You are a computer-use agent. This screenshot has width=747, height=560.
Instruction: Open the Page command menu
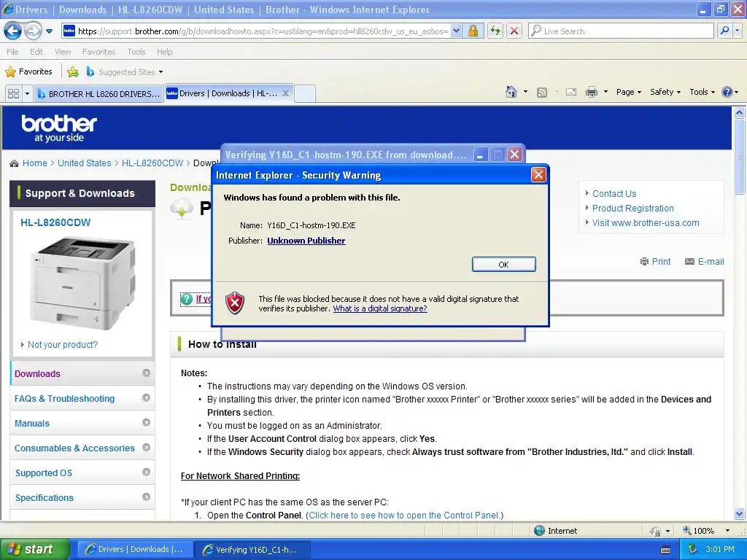[x=628, y=92]
